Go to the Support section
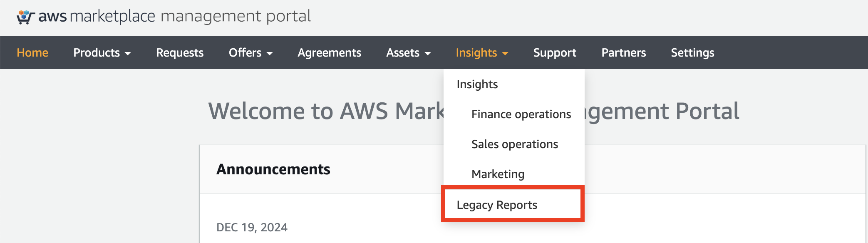The height and width of the screenshot is (243, 868). (x=555, y=52)
